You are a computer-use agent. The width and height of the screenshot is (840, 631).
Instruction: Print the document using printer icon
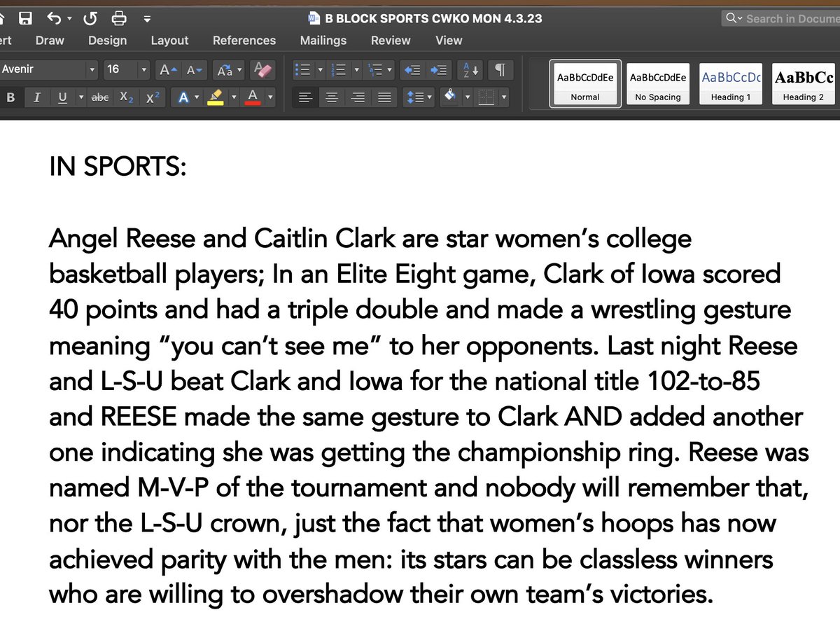(x=120, y=18)
